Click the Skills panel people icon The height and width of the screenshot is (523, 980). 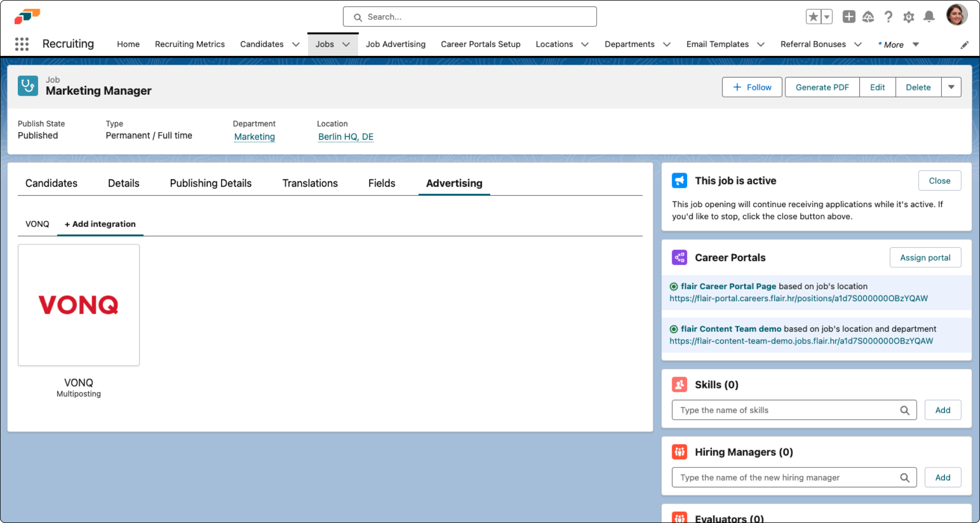[x=679, y=384]
